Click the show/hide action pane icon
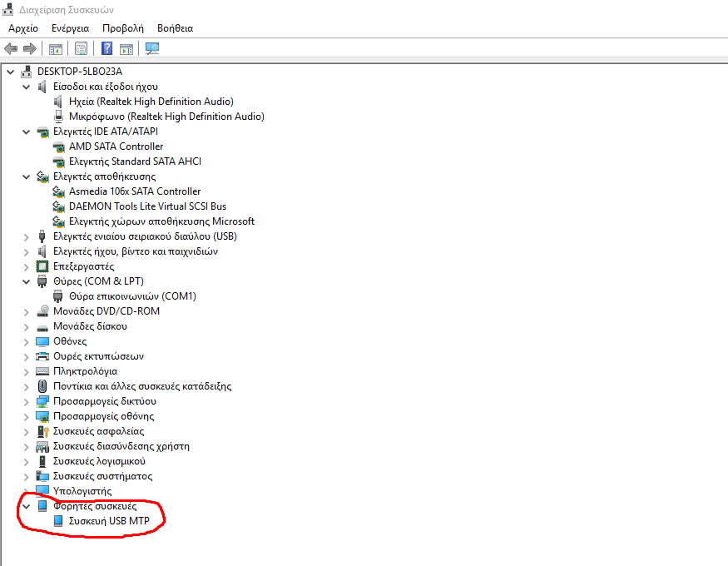The image size is (728, 566). click(126, 48)
